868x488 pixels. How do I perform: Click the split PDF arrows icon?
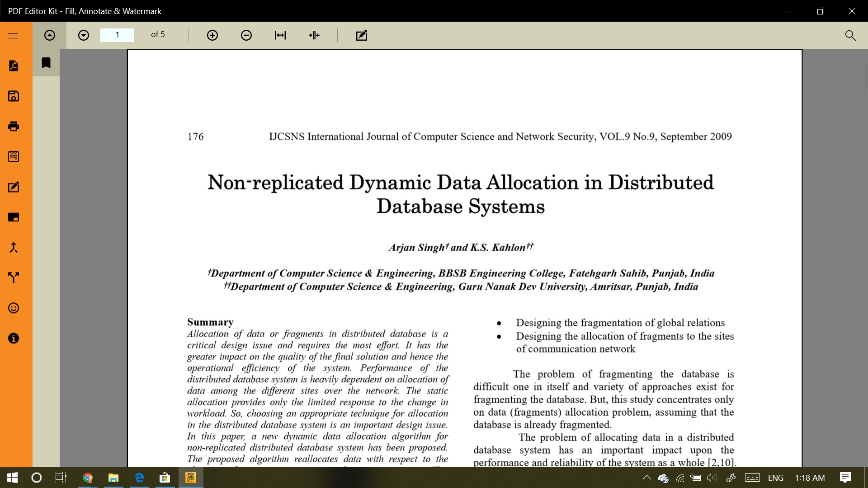point(14,277)
